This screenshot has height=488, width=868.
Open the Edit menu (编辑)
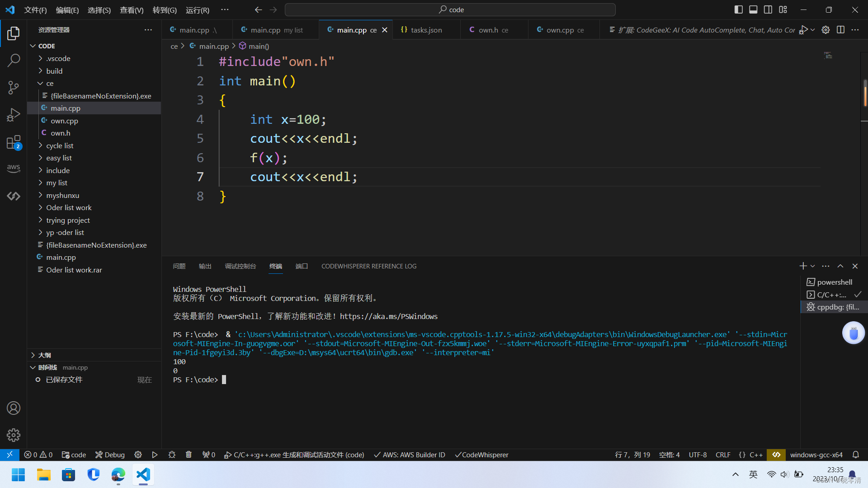[67, 10]
